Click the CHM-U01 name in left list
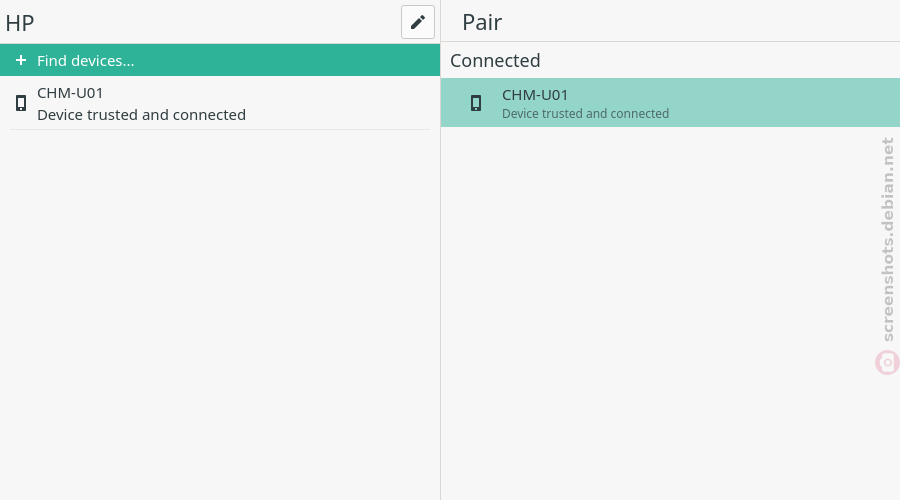The width and height of the screenshot is (900, 500). pos(70,93)
